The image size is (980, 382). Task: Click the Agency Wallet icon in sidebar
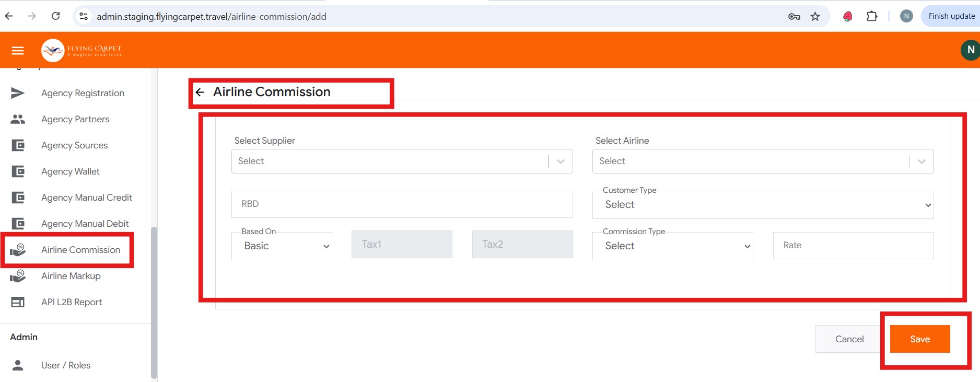tap(18, 171)
